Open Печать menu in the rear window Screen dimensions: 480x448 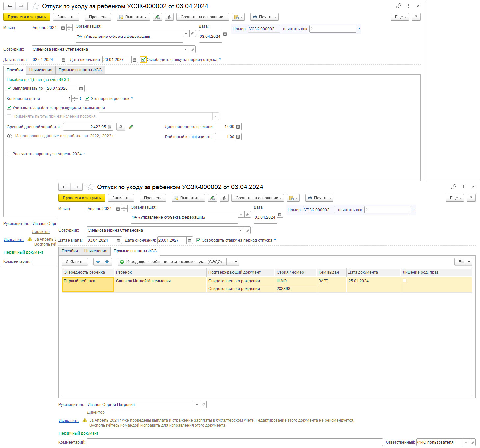(x=264, y=17)
